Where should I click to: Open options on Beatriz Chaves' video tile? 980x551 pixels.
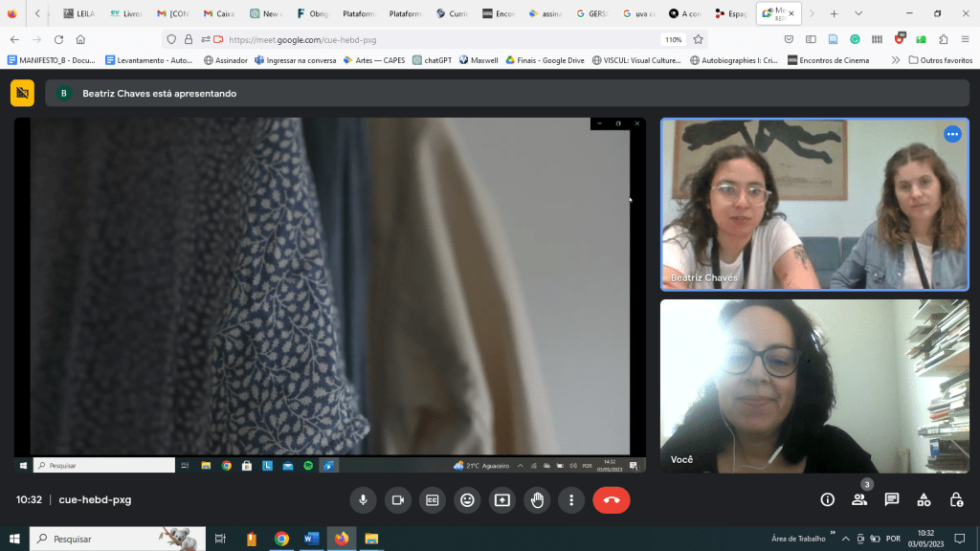tap(952, 134)
